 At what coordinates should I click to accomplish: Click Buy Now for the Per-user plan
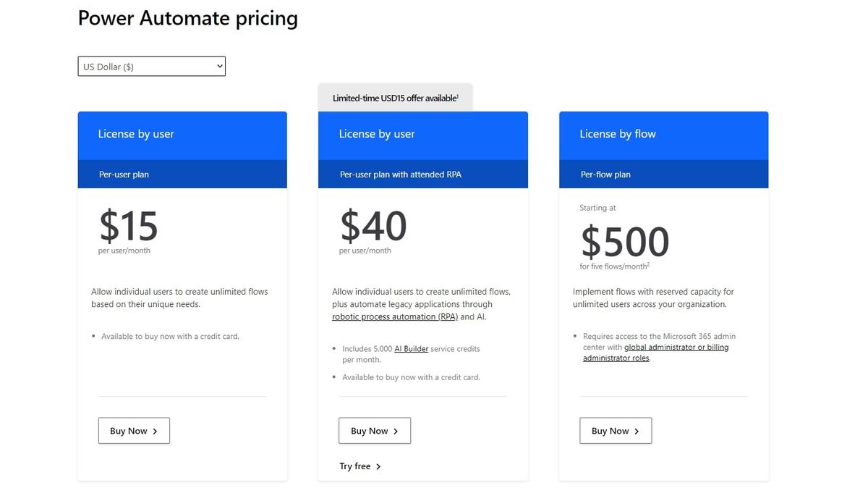134,430
